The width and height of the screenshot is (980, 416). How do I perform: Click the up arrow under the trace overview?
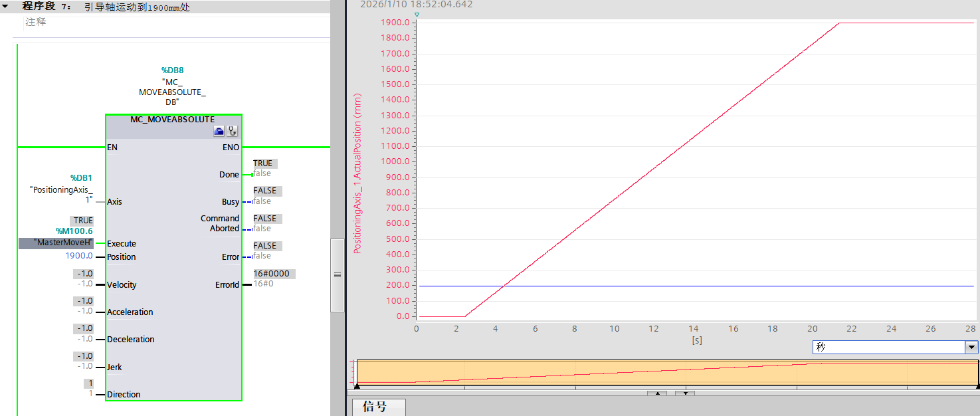pos(657,393)
